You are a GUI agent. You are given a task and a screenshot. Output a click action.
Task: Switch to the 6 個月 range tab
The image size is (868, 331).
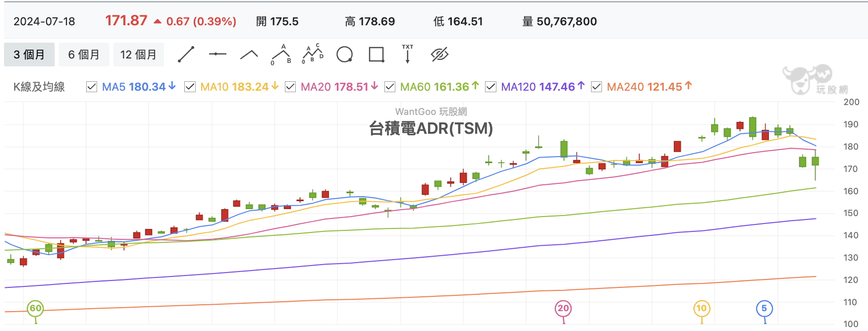[84, 55]
